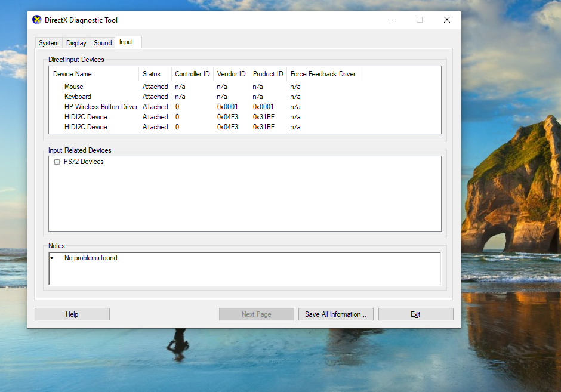Click the Keyboard row's Controller ID value
This screenshot has height=392, width=561.
[x=180, y=97]
